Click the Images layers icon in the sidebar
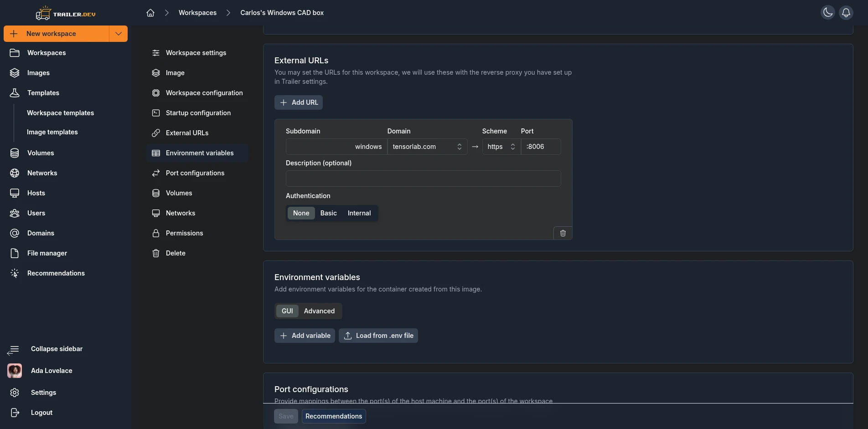Viewport: 868px width, 429px height. (x=15, y=73)
